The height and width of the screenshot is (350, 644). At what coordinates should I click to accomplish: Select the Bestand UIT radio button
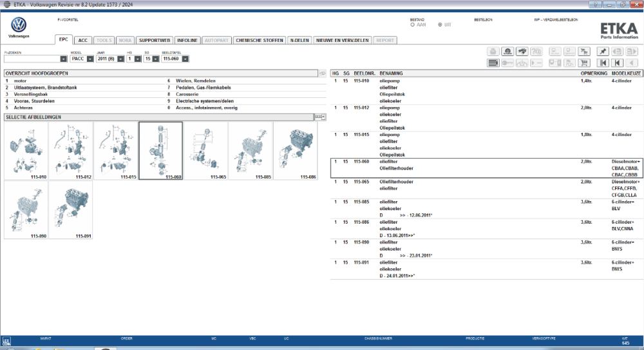440,25
